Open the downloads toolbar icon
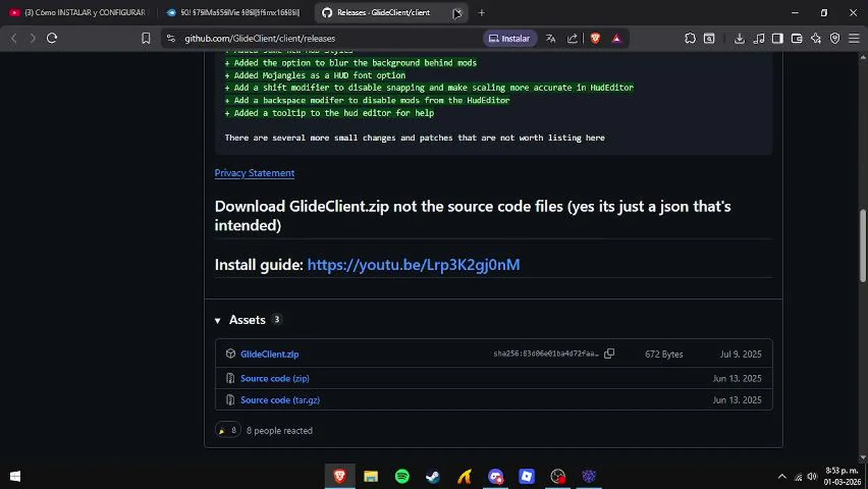The height and width of the screenshot is (489, 868). pos(740,39)
